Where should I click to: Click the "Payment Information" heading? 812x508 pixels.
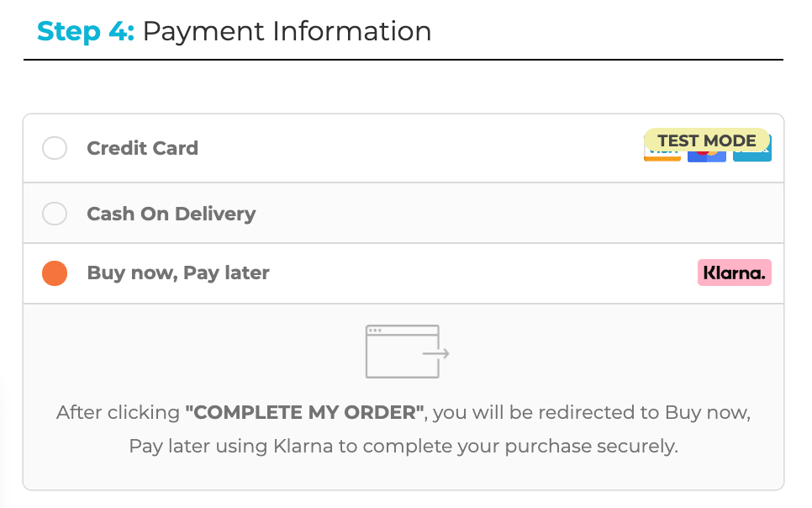point(287,31)
